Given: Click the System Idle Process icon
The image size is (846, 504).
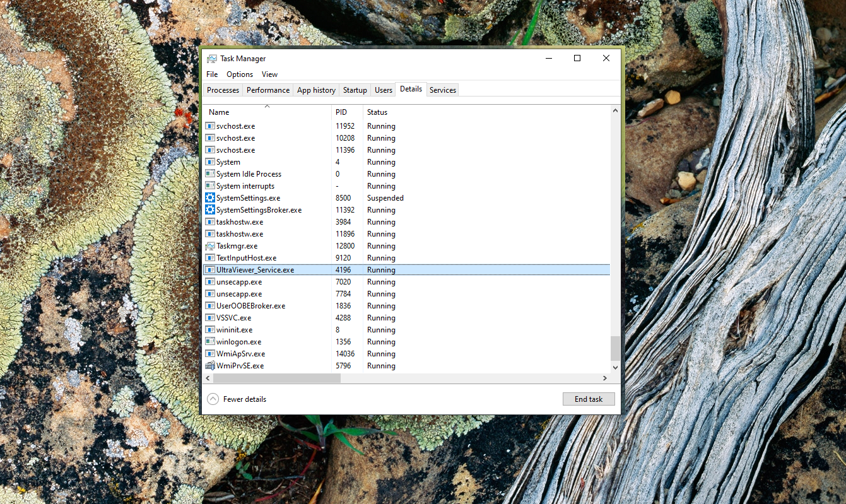Looking at the screenshot, I should point(210,174).
